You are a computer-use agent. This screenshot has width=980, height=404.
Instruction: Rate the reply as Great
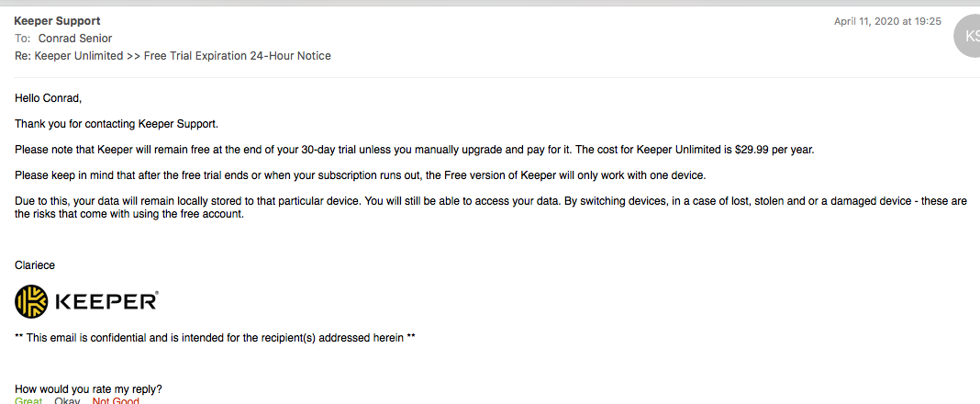(x=28, y=400)
